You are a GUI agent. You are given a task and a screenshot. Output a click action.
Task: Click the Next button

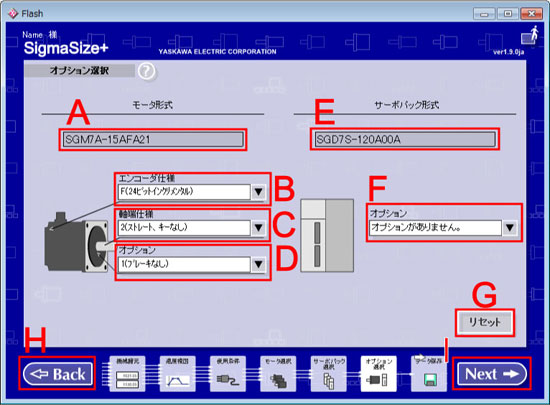coord(492,374)
